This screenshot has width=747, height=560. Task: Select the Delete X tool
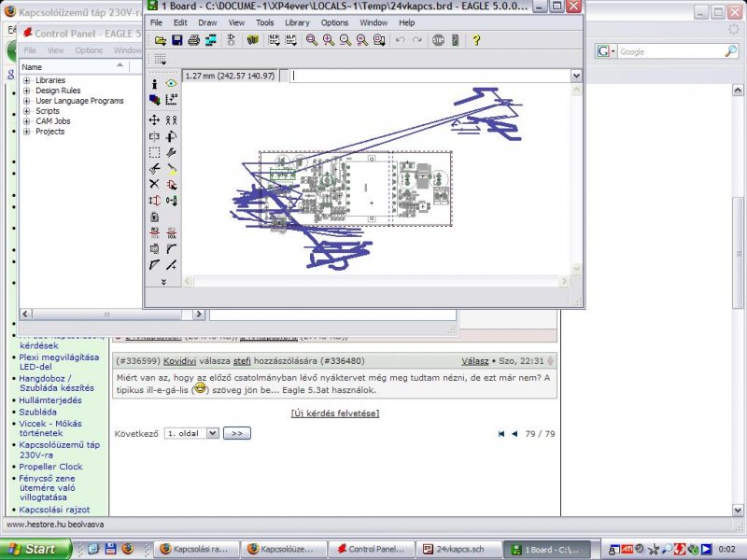(154, 184)
